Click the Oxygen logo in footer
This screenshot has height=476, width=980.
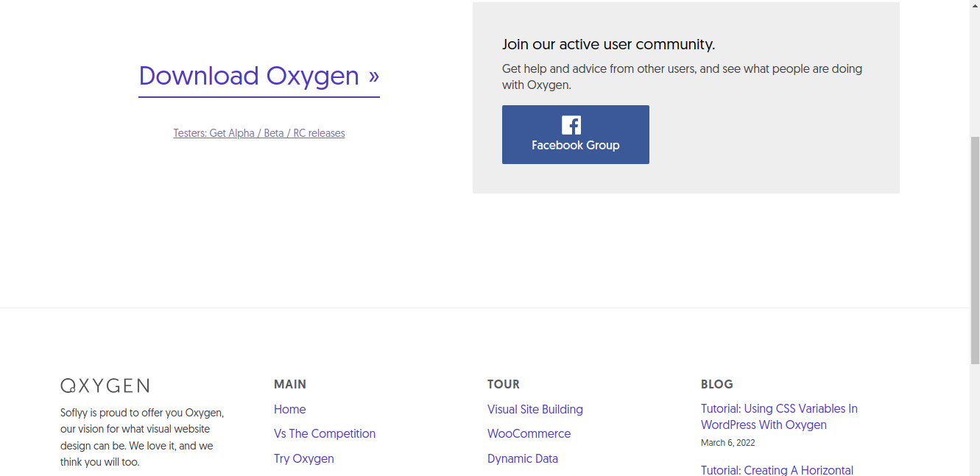click(x=105, y=386)
